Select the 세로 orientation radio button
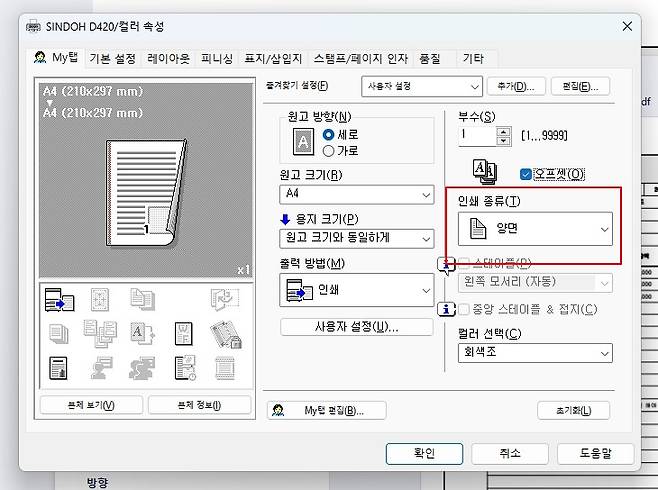Viewport: 658px width, 490px height. (329, 134)
